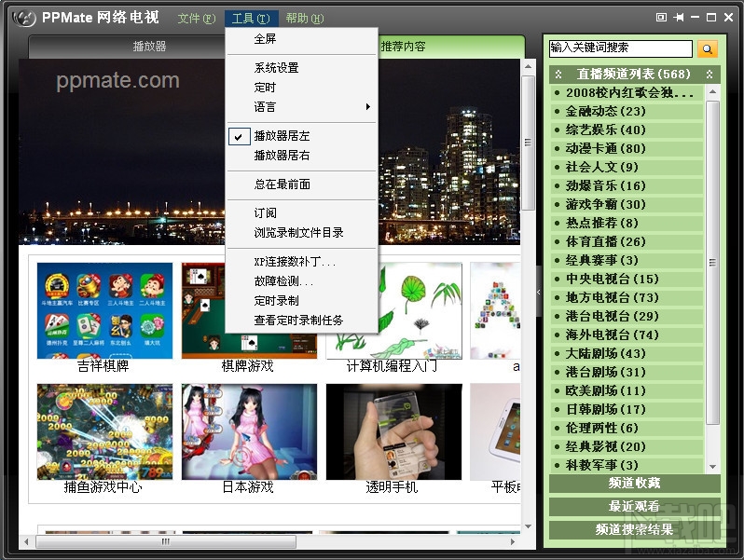Open 科教军事 (3) category
The image size is (744, 560).
point(627,465)
